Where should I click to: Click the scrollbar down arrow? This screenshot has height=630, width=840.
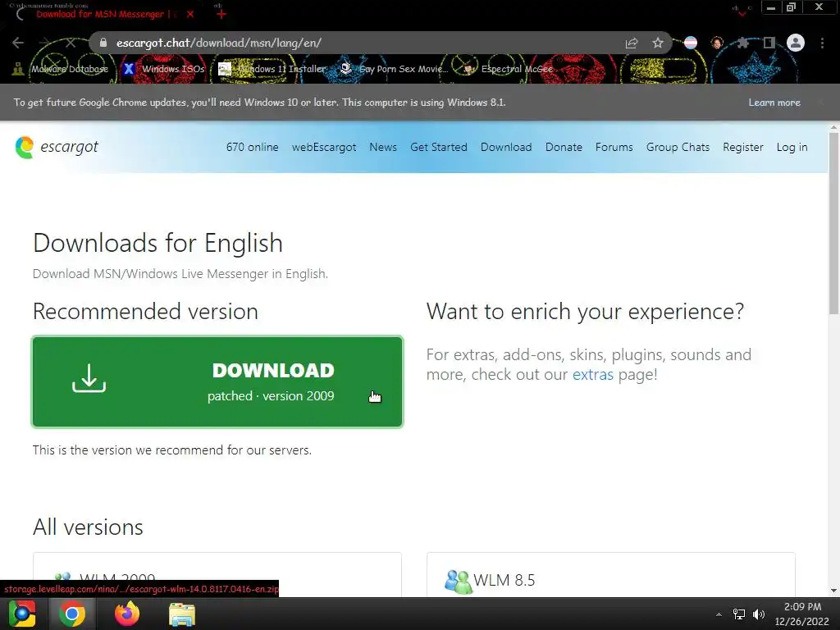[x=833, y=591]
